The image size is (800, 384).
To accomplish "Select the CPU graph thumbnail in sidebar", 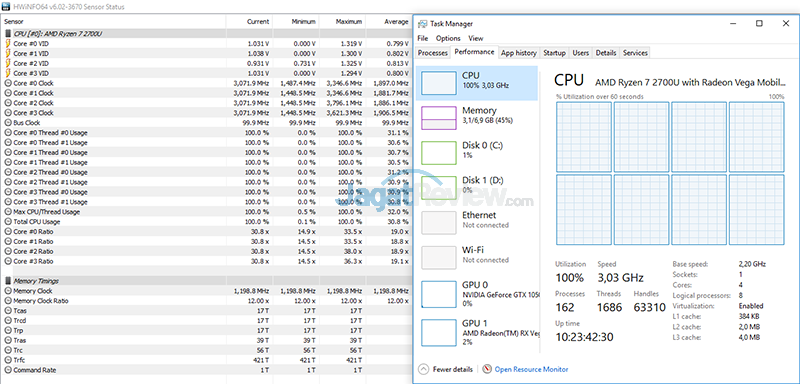I will [439, 83].
